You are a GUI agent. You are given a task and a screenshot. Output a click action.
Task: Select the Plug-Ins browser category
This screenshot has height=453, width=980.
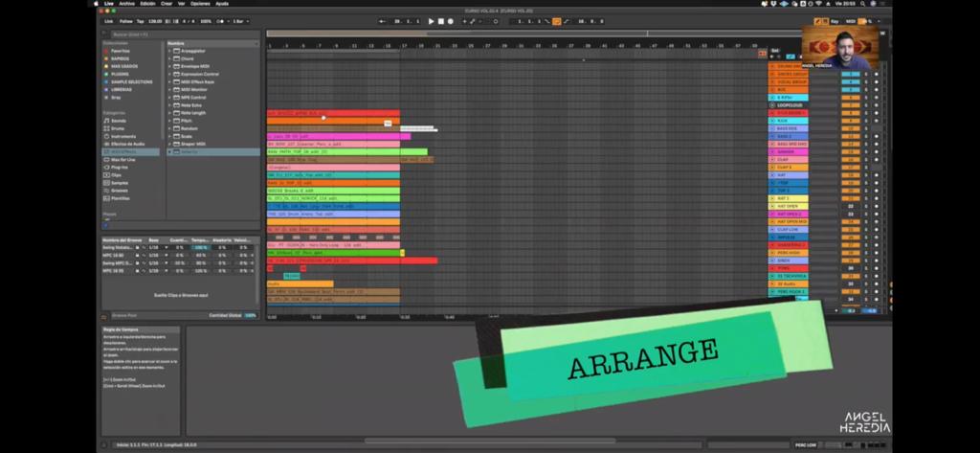120,166
